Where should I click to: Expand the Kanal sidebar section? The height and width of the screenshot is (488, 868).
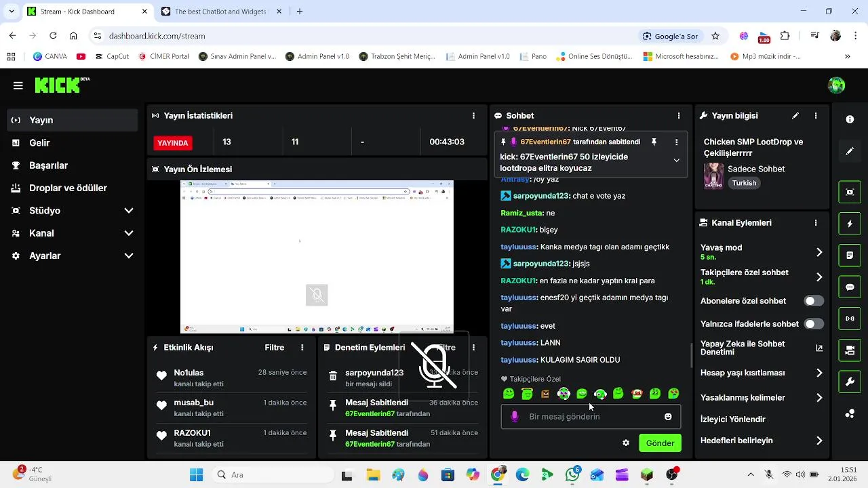click(x=73, y=233)
